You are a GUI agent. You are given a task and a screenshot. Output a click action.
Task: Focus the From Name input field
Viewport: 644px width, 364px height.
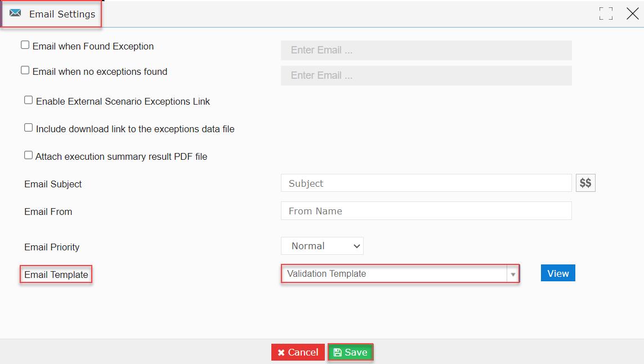point(426,210)
